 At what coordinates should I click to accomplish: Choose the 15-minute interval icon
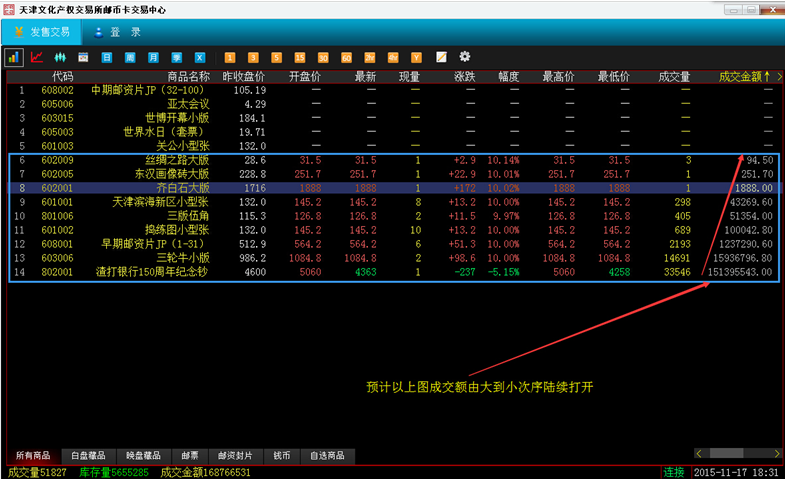coord(299,57)
